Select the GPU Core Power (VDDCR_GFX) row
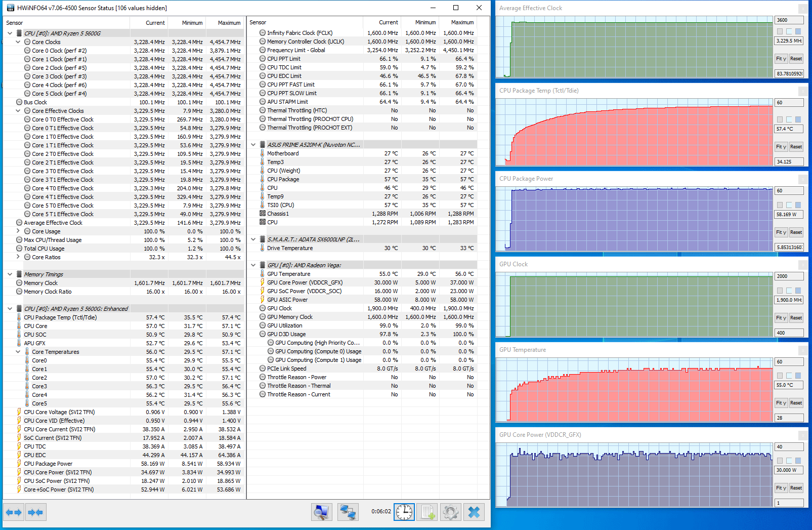The width and height of the screenshot is (812, 530). tap(362, 282)
